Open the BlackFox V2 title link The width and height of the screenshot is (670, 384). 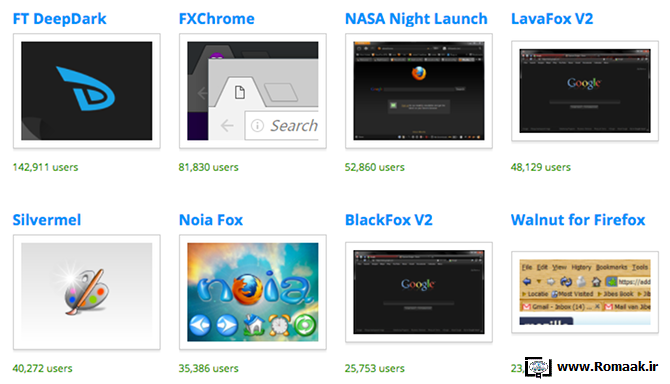tap(388, 220)
